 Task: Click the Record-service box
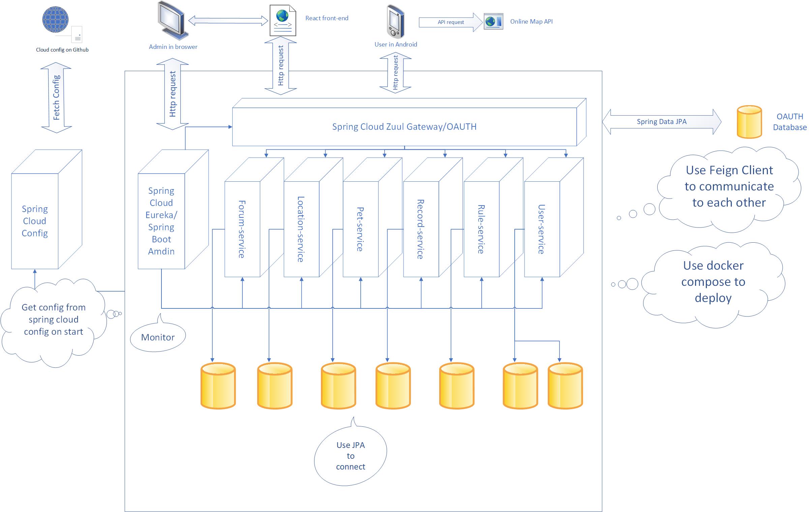(421, 229)
